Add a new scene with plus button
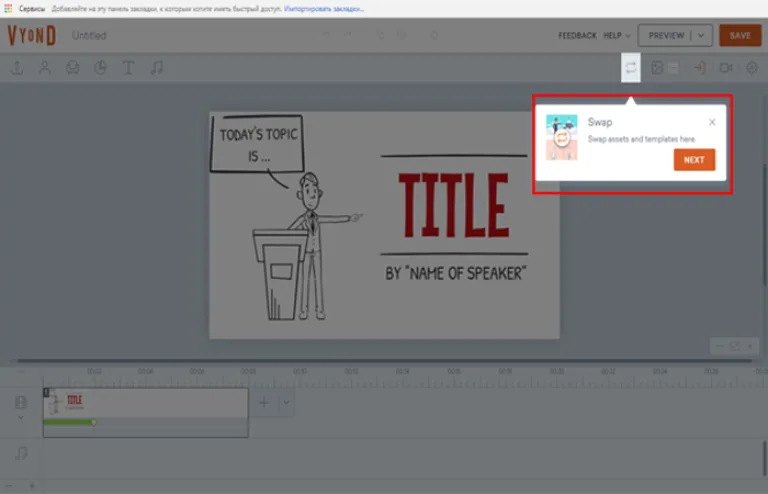768x494 pixels. click(264, 402)
